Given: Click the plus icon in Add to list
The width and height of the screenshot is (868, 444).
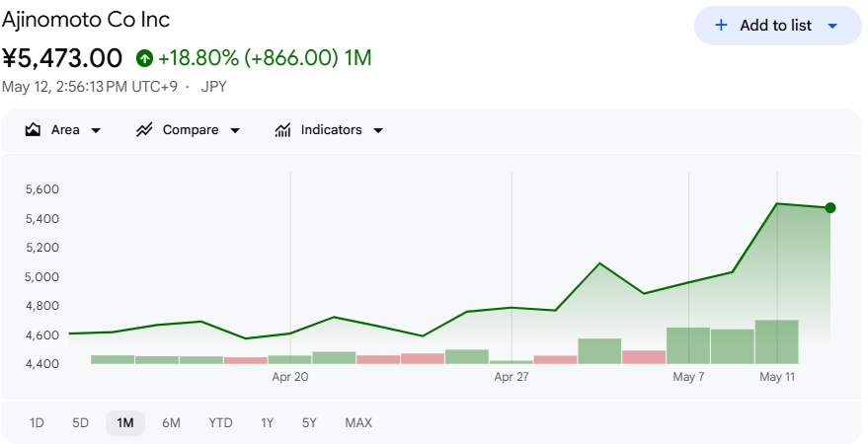Looking at the screenshot, I should [x=721, y=25].
